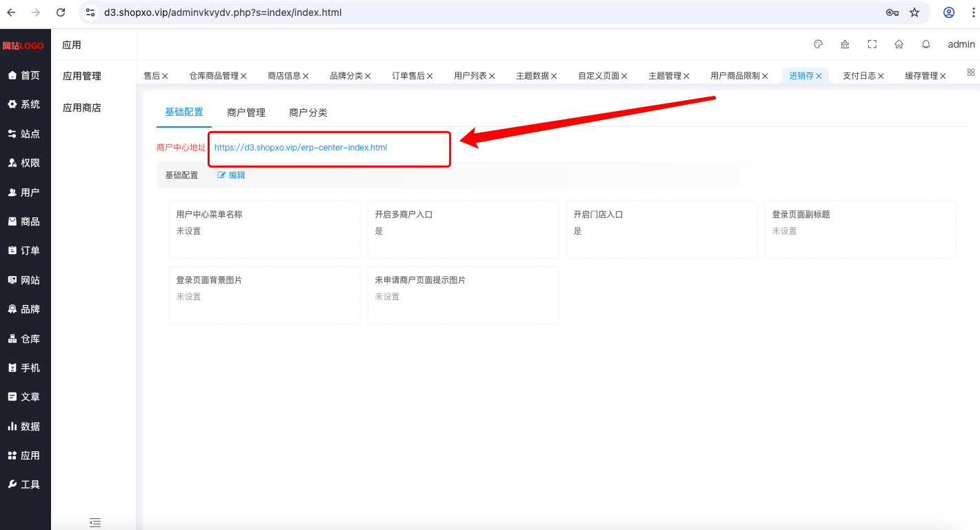Image resolution: width=980 pixels, height=530 pixels.
Task: Click the 登录页面副标题 label
Action: point(801,215)
